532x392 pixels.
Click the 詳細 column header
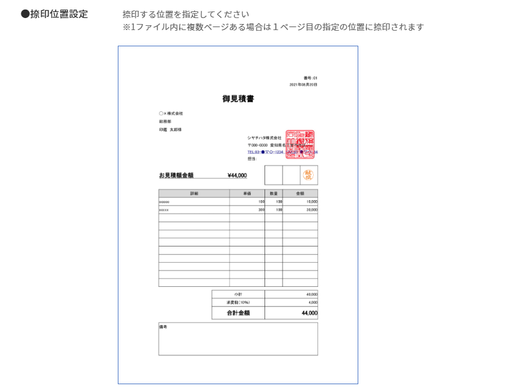click(194, 194)
